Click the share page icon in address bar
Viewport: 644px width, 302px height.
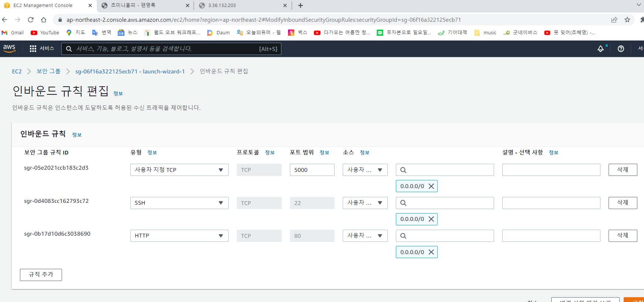pos(614,20)
